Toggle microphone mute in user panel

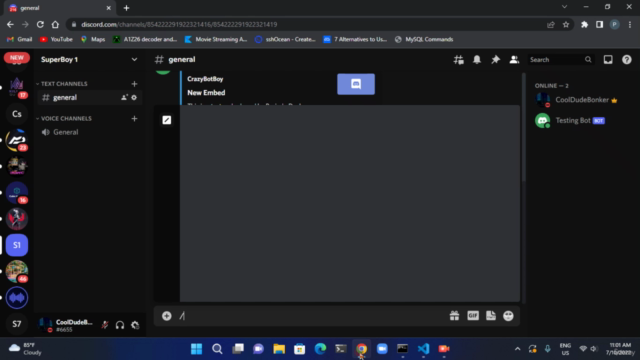105,325
